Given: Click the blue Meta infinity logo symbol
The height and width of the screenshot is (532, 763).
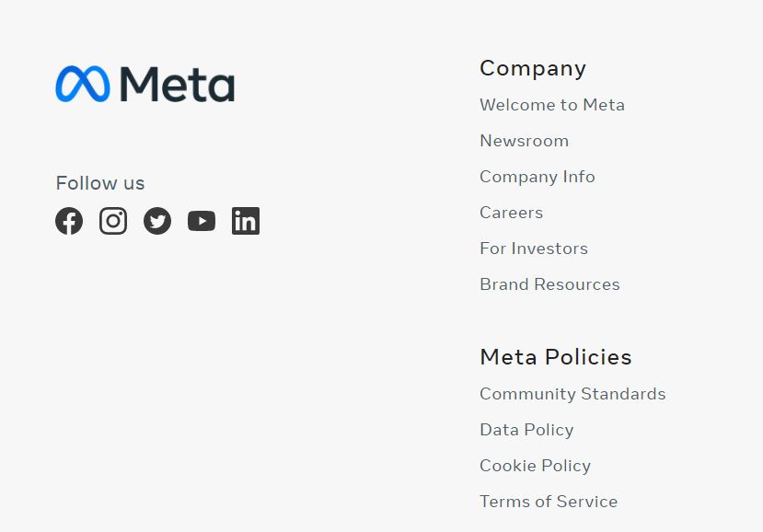Looking at the screenshot, I should (83, 84).
